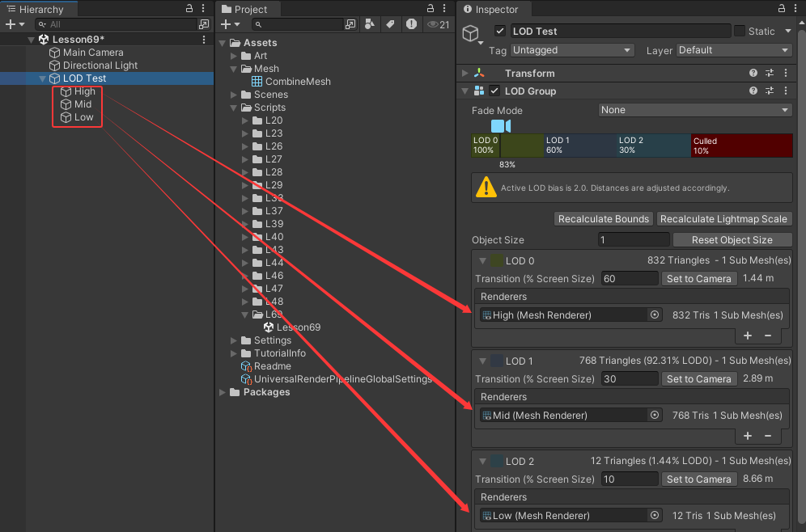Click the LOD Group help icon

[x=753, y=91]
